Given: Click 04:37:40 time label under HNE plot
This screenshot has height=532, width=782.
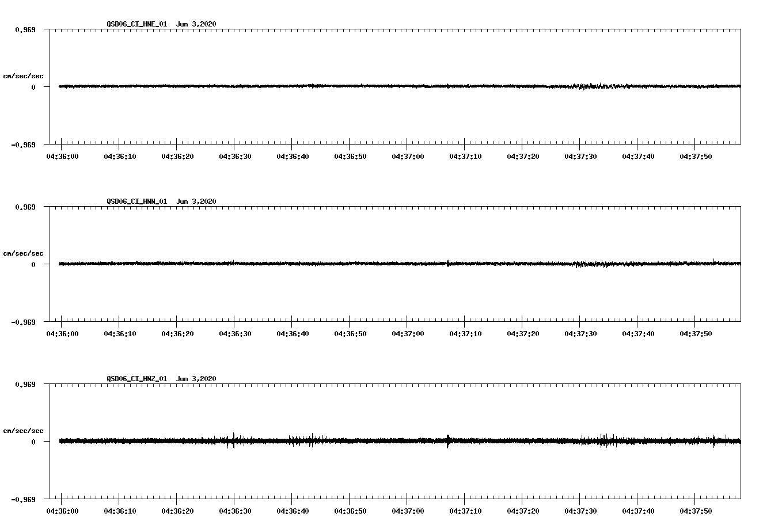Looking at the screenshot, I should [638, 157].
